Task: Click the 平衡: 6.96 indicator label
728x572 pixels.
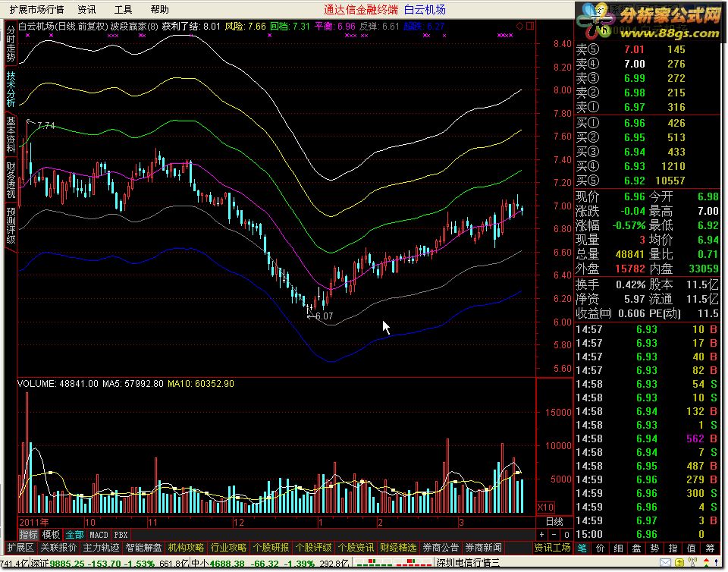Action: 334,27
